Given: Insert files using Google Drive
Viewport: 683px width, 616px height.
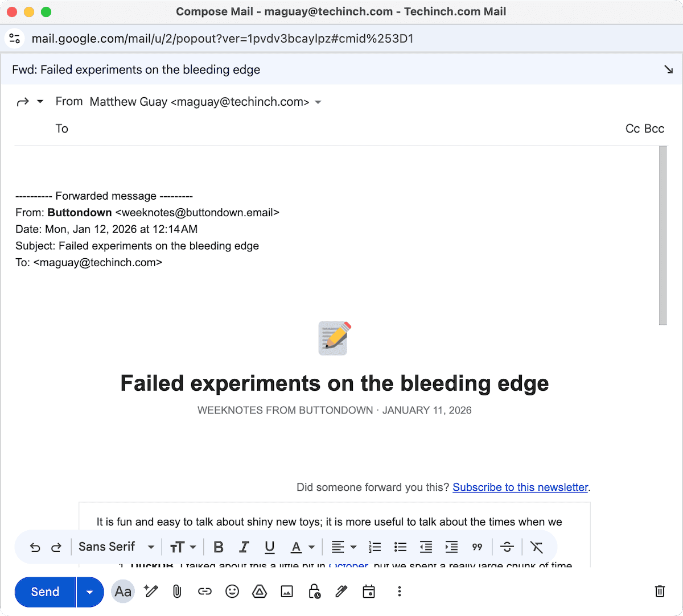Looking at the screenshot, I should tap(260, 592).
